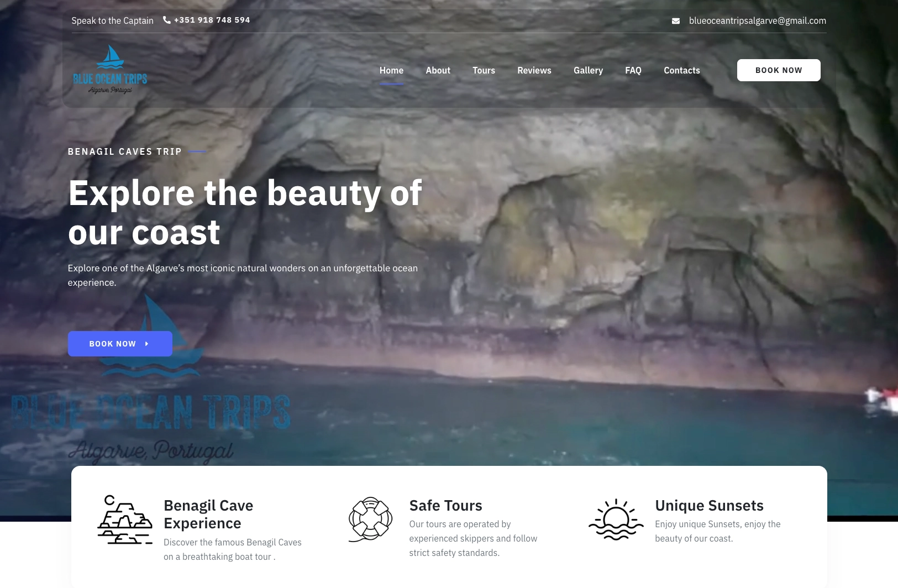
Task: Go to Contacts in navigation
Action: 681,70
